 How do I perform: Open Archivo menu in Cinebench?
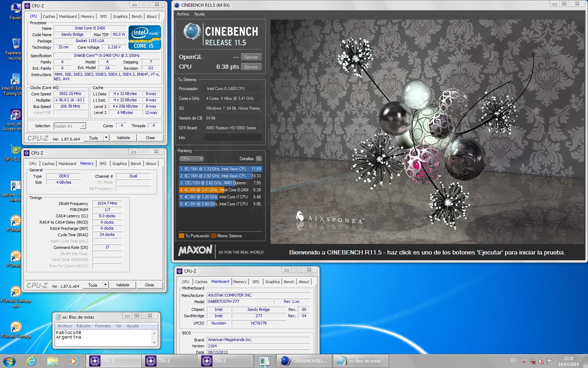click(x=183, y=14)
